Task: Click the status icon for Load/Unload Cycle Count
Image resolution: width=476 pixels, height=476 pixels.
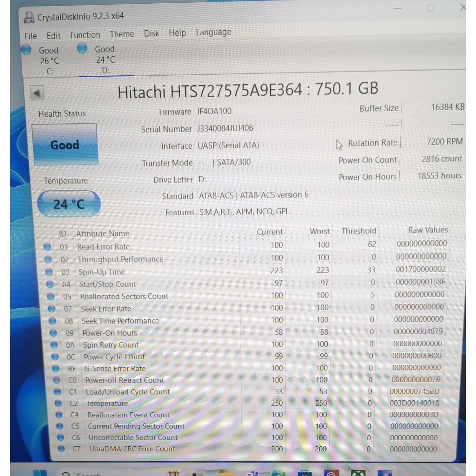Action: tap(57, 392)
